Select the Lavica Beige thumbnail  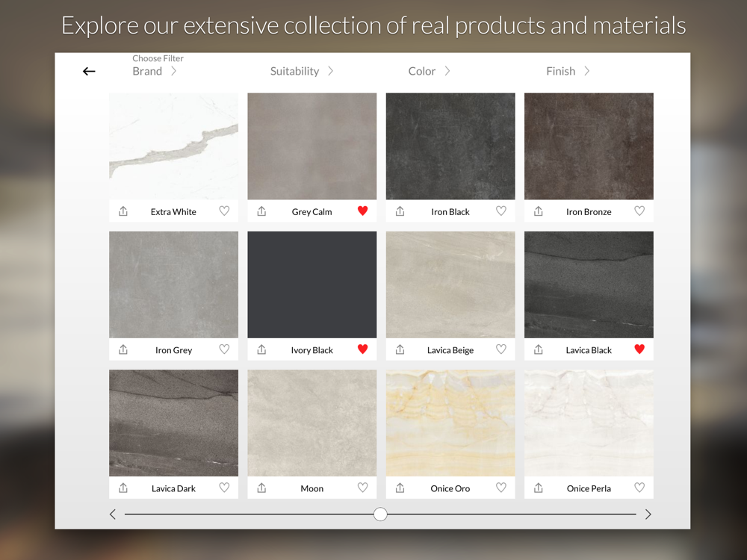pos(450,284)
